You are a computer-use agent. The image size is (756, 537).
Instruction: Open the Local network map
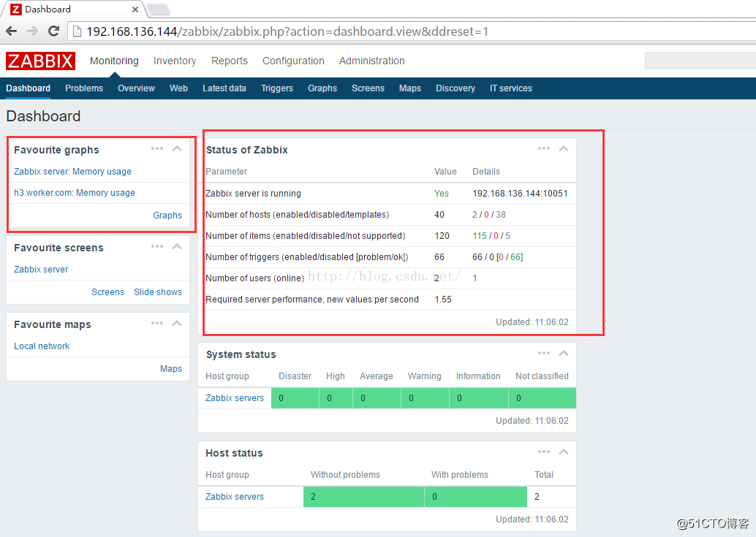pyautogui.click(x=42, y=346)
